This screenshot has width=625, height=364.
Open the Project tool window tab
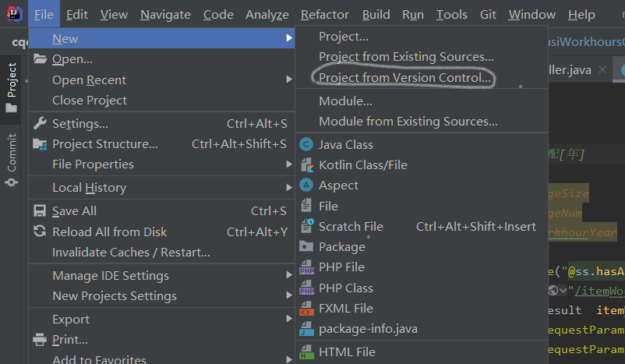point(11,87)
